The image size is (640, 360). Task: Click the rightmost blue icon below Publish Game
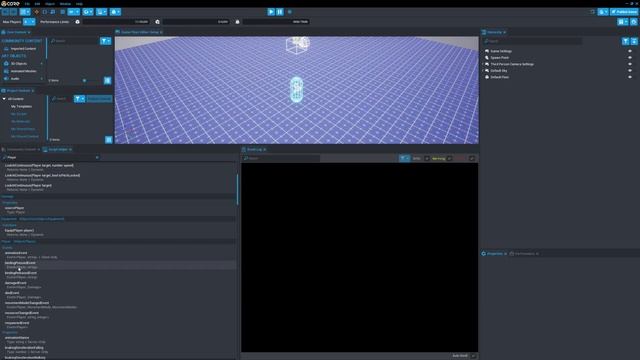point(634,22)
